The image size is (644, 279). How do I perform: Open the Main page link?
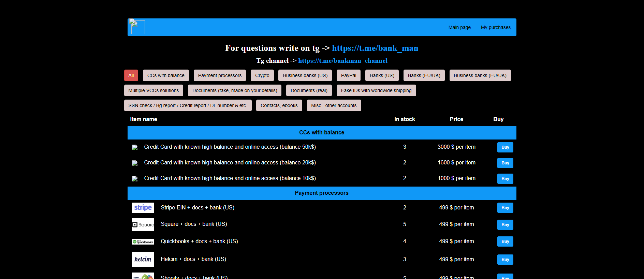(459, 27)
